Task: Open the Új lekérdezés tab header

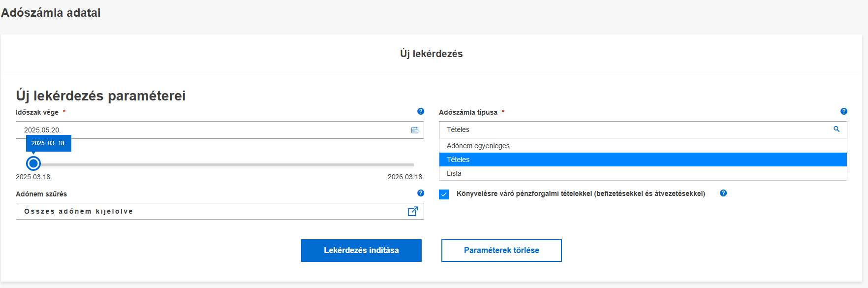Action: click(432, 54)
